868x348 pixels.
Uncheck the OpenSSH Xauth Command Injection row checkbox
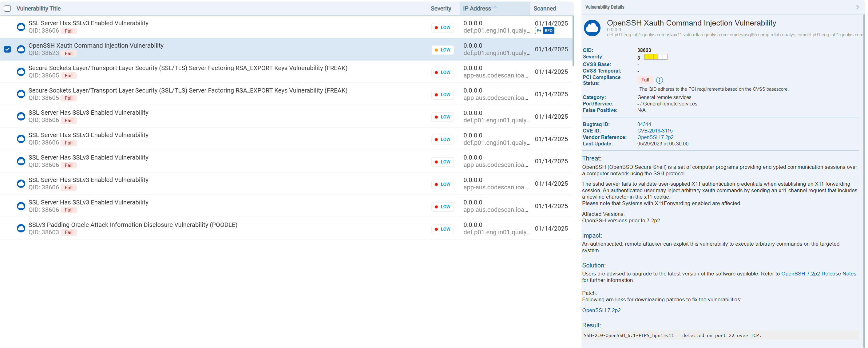pyautogui.click(x=7, y=49)
